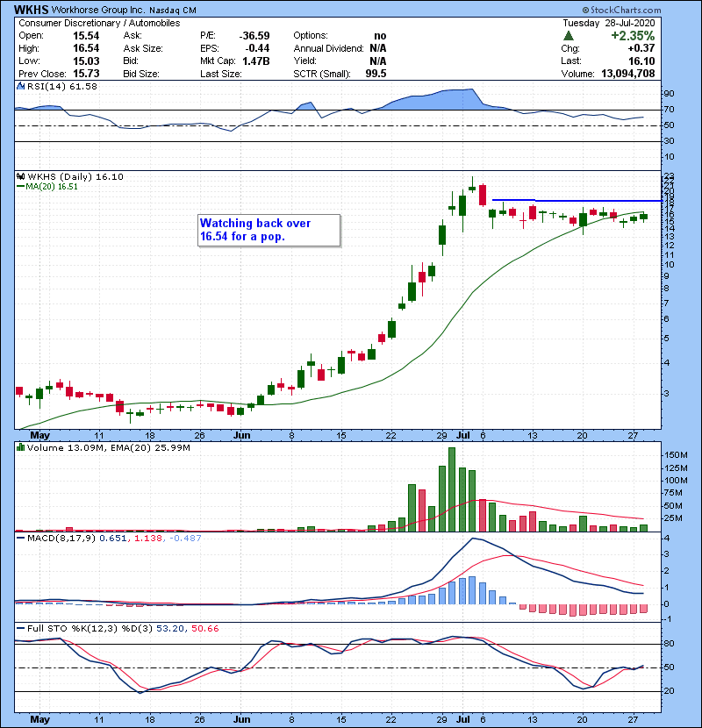
Task: Click the blue MACD legend line marker
Action: point(21,539)
